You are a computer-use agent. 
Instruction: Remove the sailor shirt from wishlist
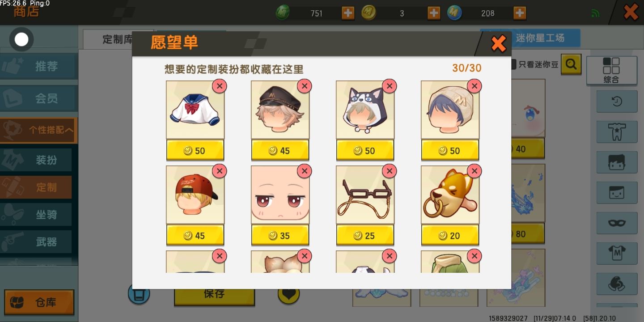tap(219, 86)
